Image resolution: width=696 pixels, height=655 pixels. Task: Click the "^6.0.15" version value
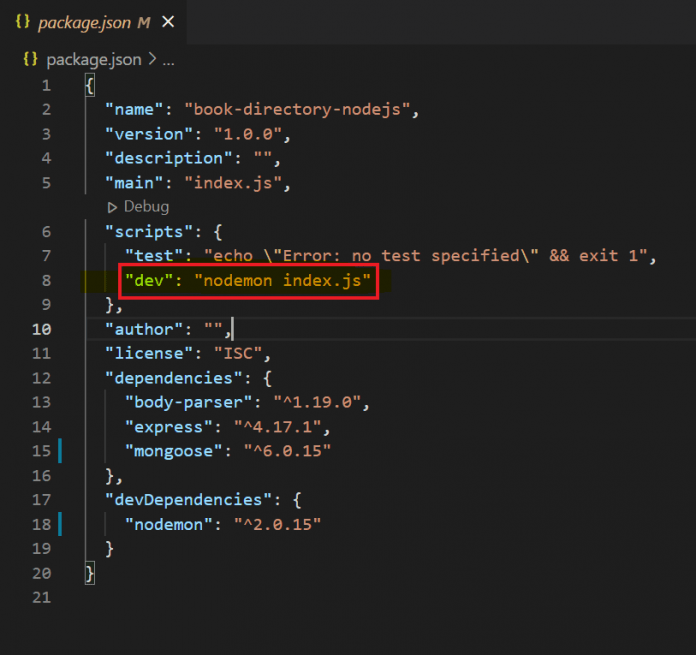pyautogui.click(x=288, y=451)
